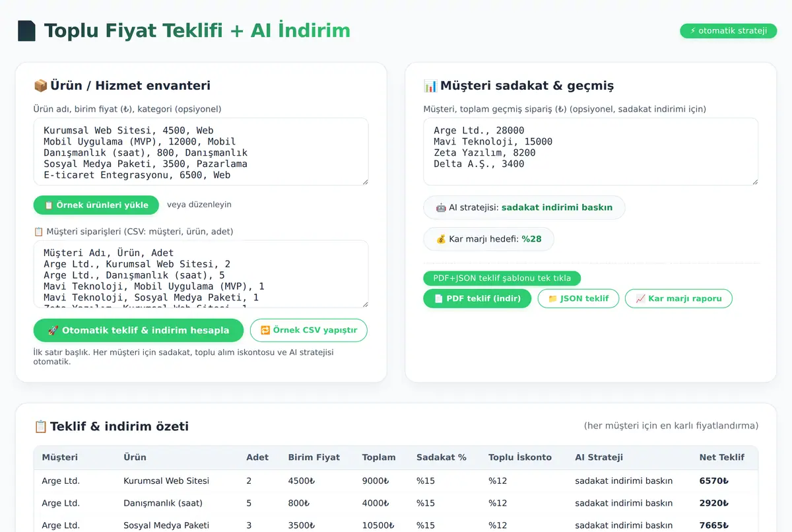Viewport: 792px width, 532px height.
Task: Click the robot icon in AI stratejisi chip
Action: [441, 207]
